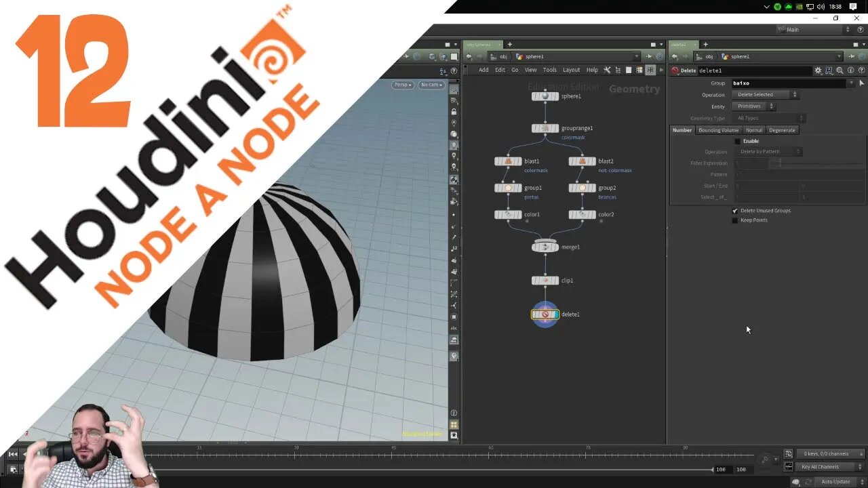Click the Spotify tray icon
This screenshot has width=868, height=488.
coord(777,7)
